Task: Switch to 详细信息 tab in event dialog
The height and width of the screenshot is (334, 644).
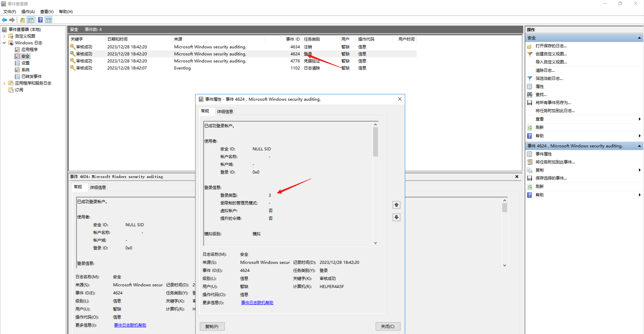Action: click(225, 112)
